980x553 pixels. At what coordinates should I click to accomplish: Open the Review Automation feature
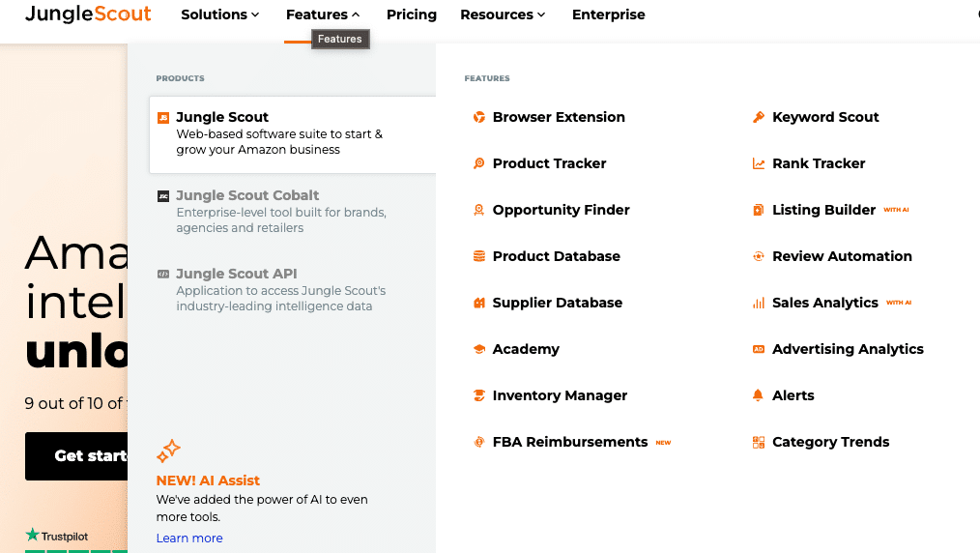coord(842,256)
